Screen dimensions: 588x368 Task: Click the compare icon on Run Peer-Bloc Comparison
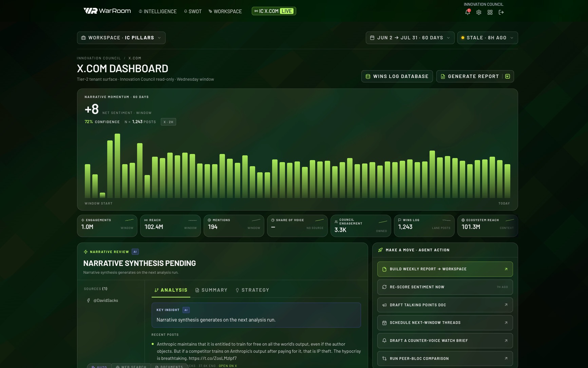point(384,359)
